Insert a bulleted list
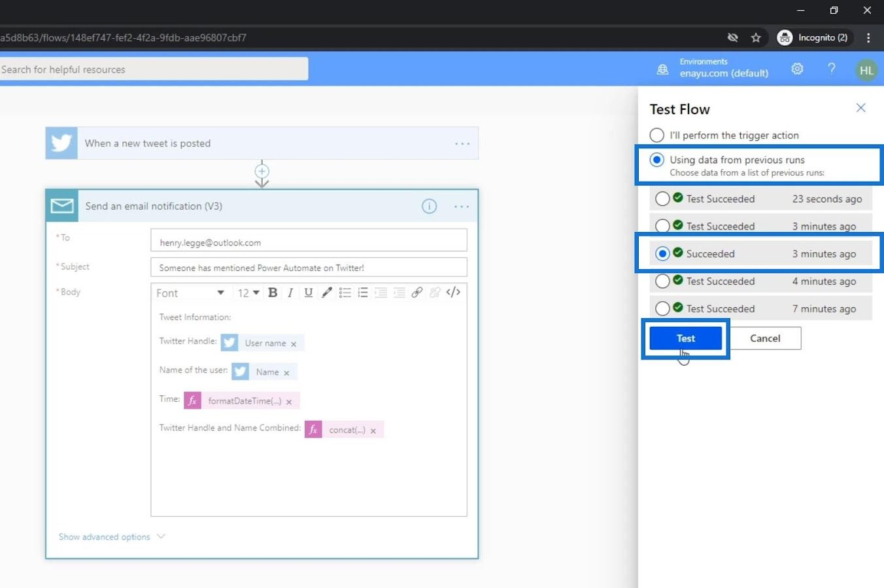 (345, 293)
